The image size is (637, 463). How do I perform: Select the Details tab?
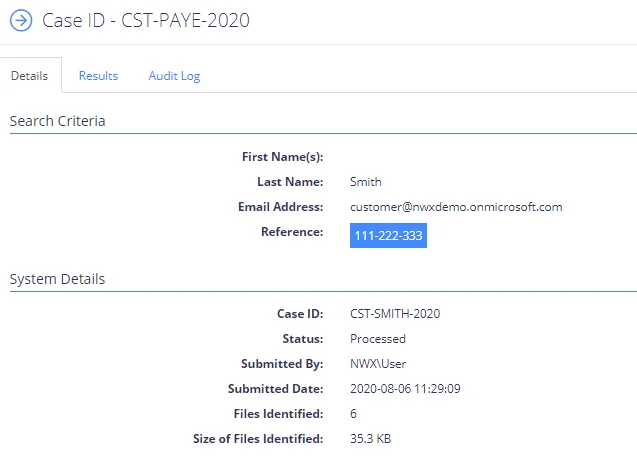click(x=29, y=76)
